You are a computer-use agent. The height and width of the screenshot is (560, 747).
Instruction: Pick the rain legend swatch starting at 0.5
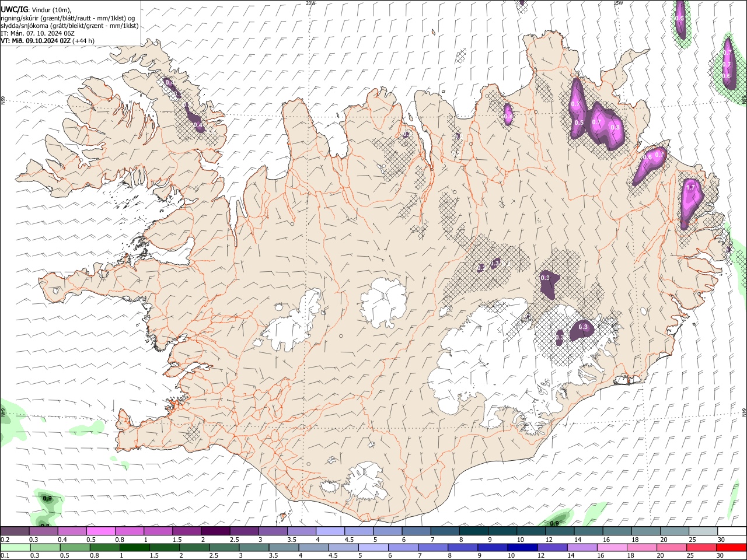click(75, 547)
